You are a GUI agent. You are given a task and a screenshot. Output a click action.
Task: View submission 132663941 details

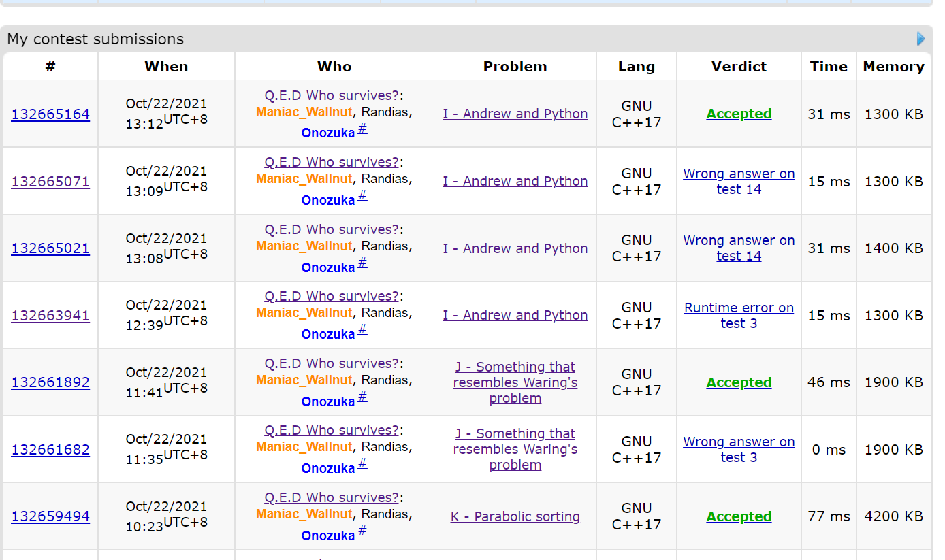[50, 316]
